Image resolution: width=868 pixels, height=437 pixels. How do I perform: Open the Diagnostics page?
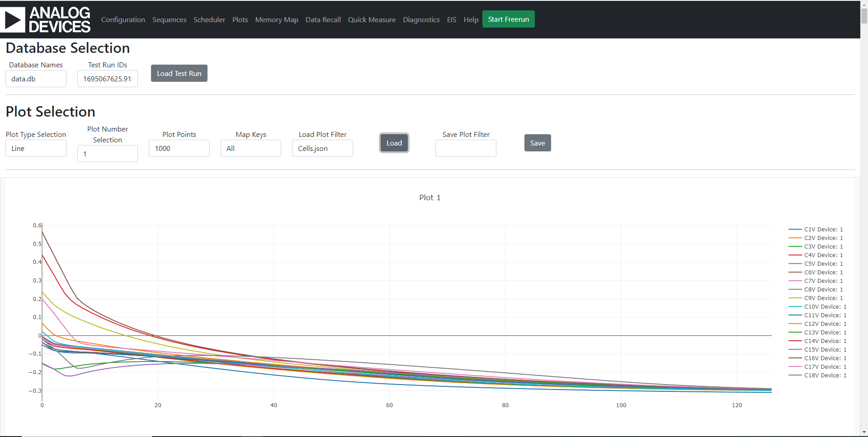(421, 19)
